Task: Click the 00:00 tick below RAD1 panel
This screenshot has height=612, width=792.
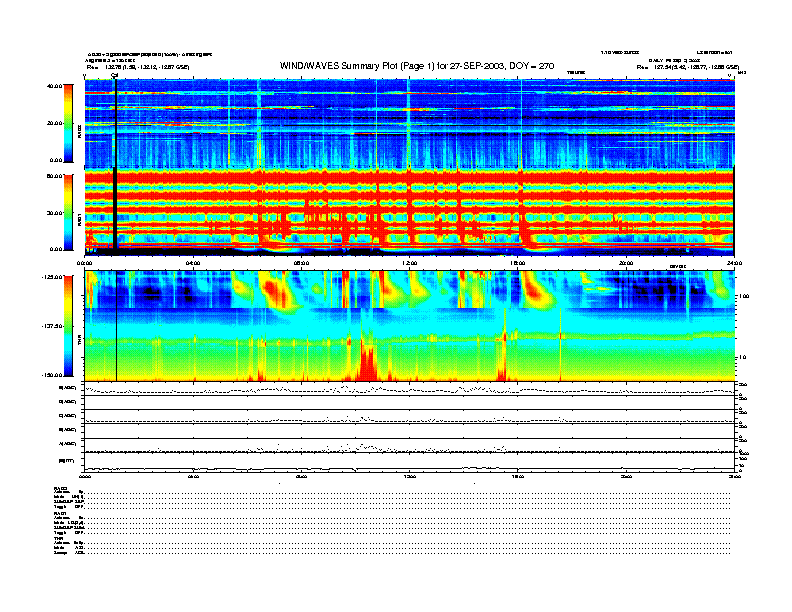Action: (84, 263)
